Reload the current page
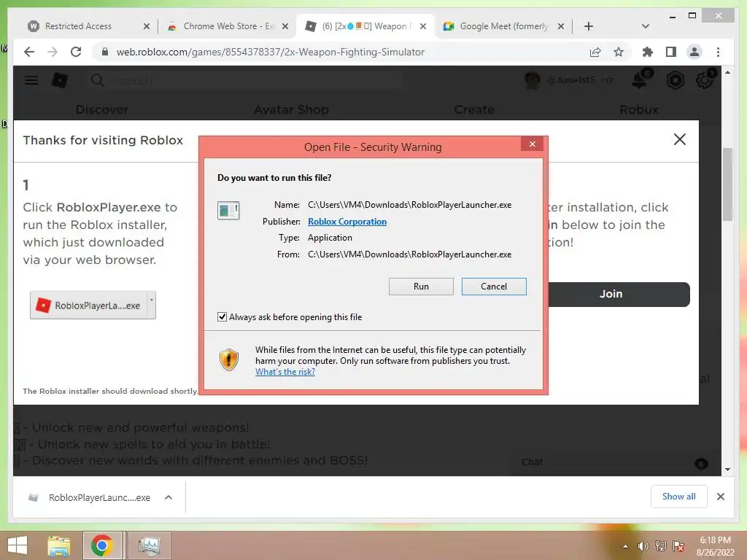This screenshot has height=560, width=747. (x=76, y=52)
